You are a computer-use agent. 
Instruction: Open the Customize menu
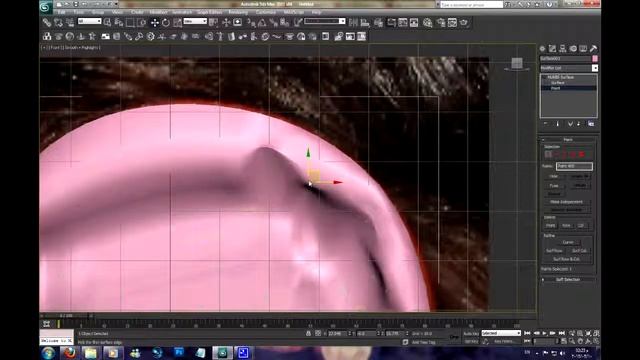[266, 12]
